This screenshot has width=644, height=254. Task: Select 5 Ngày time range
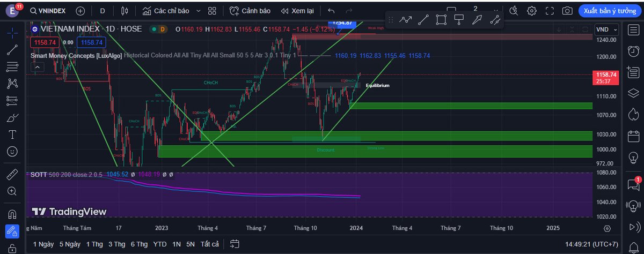70,244
